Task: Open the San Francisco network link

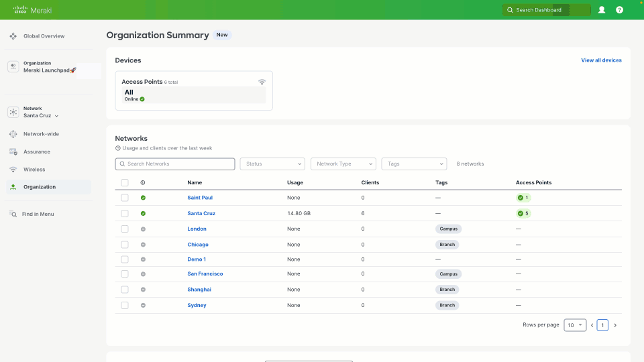Action: tap(205, 274)
